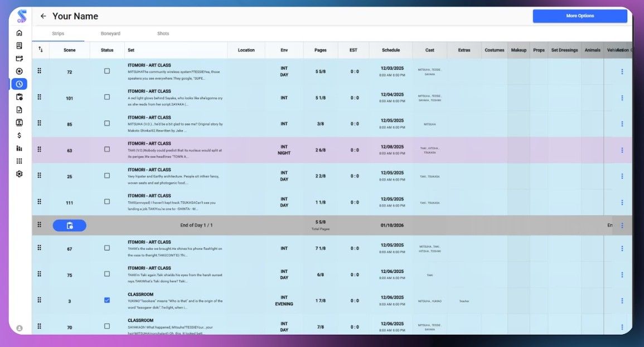Open the Call Sheets clipboard icon
The image size is (644, 347).
(x=19, y=96)
